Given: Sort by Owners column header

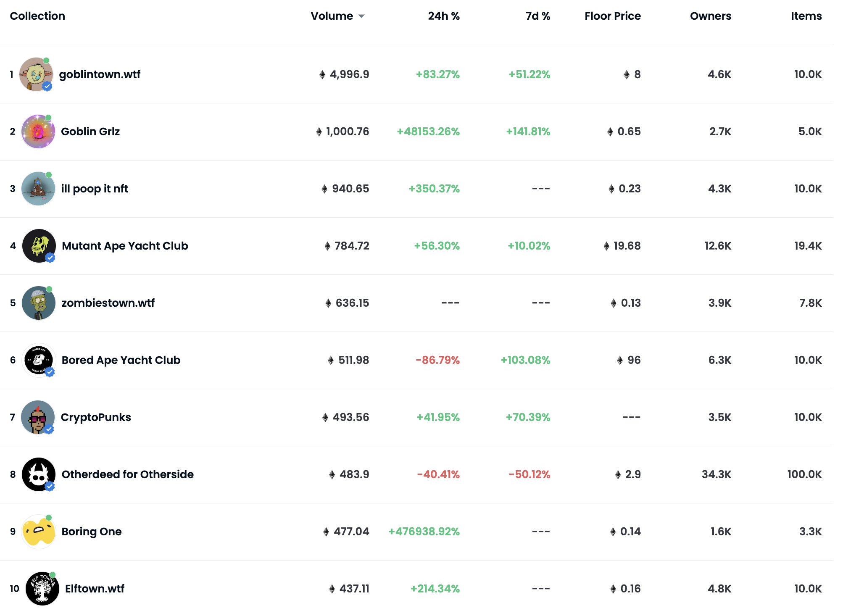Looking at the screenshot, I should pyautogui.click(x=711, y=16).
